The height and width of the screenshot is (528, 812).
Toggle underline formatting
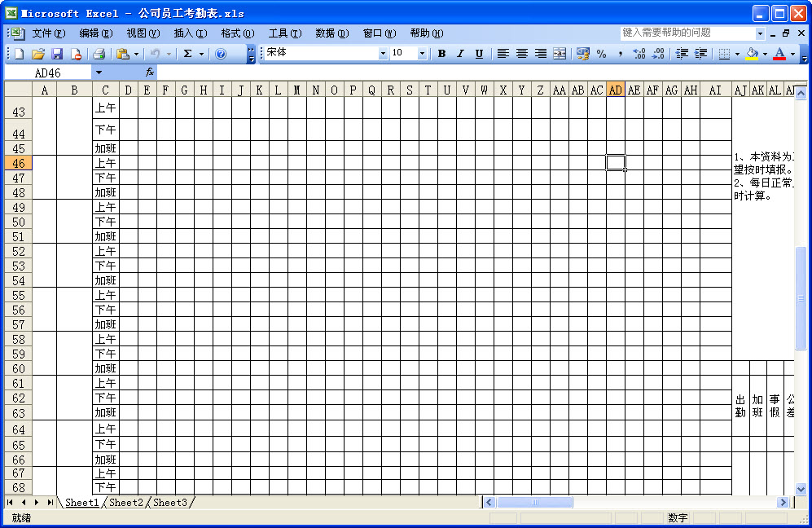click(x=479, y=53)
